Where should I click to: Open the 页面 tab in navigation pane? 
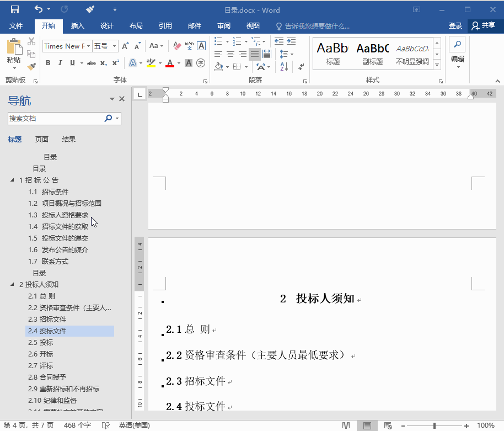tap(41, 139)
